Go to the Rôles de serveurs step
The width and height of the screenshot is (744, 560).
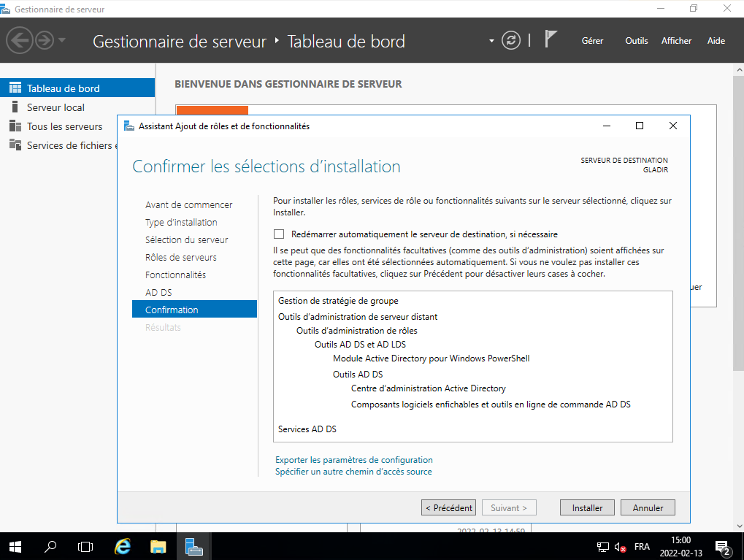click(181, 257)
